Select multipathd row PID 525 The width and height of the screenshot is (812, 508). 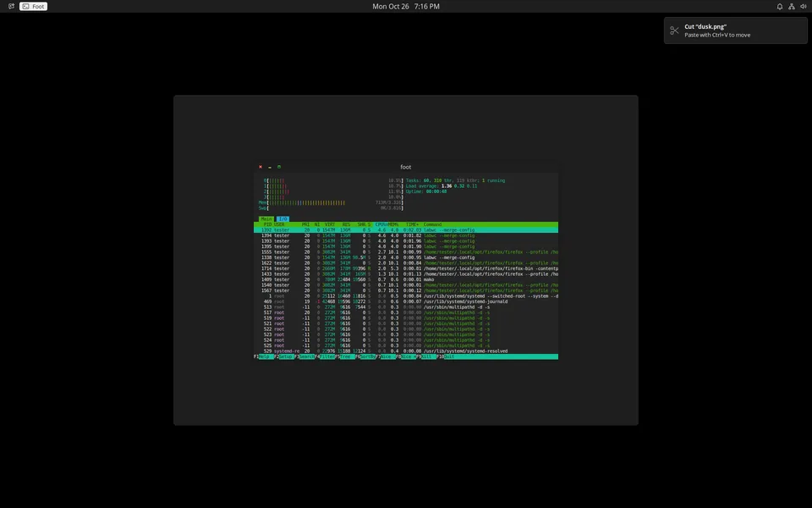point(406,345)
